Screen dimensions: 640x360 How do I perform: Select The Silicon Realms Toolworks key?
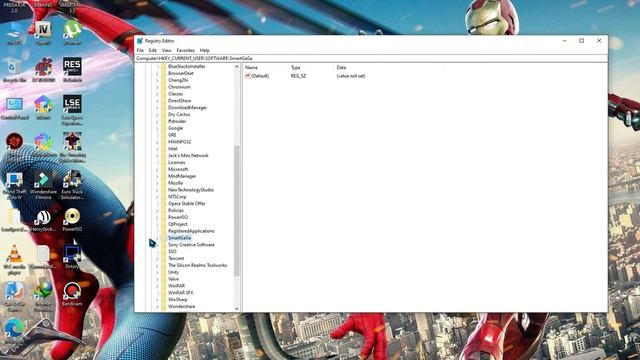pyautogui.click(x=198, y=265)
